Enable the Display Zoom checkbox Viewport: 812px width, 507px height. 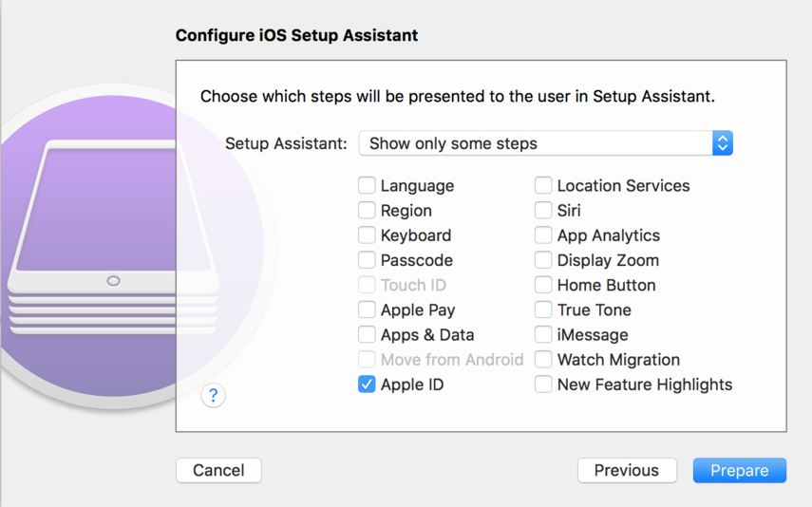(543, 260)
